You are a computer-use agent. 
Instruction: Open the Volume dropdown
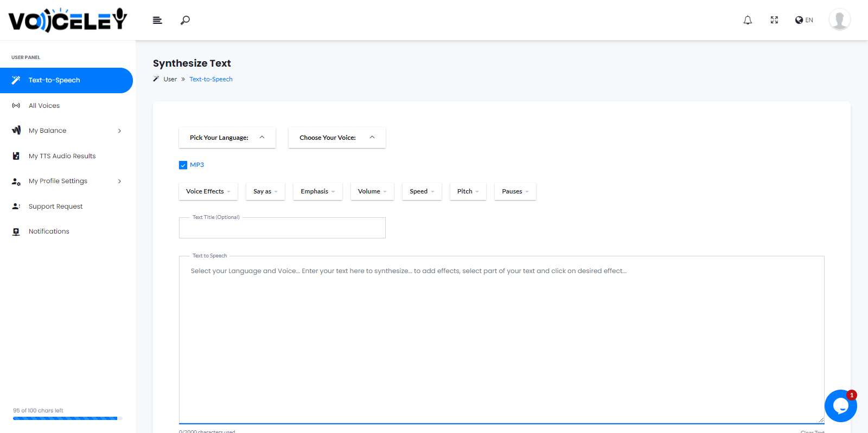tap(372, 191)
